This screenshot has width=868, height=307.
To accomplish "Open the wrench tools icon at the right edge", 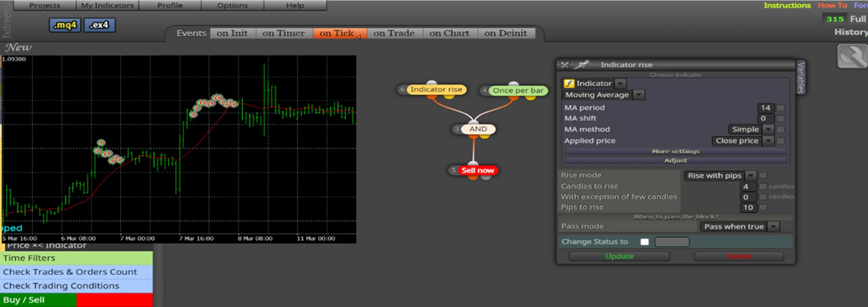I will [x=852, y=56].
